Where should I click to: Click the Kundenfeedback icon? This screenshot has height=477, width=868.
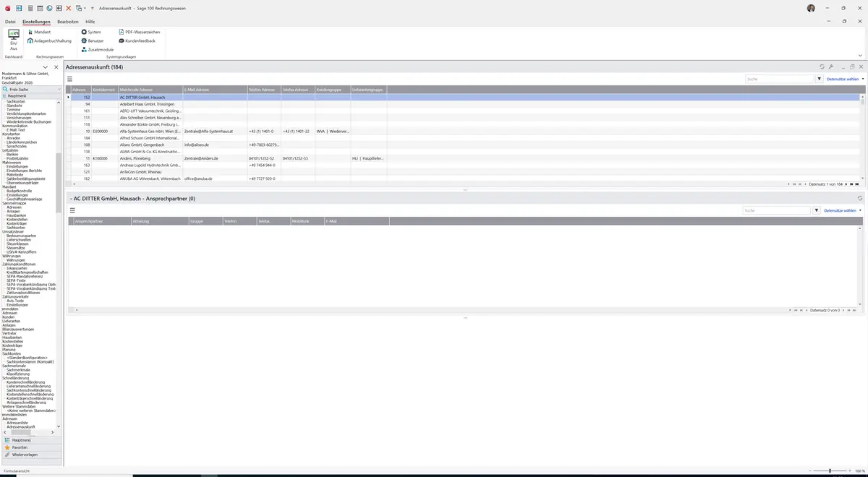137,40
